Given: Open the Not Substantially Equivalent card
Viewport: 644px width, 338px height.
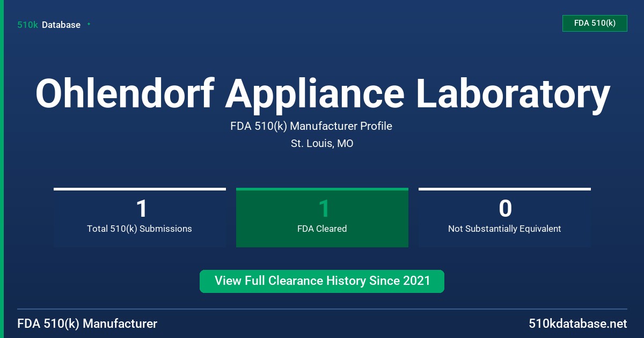Looking at the screenshot, I should coord(504,217).
